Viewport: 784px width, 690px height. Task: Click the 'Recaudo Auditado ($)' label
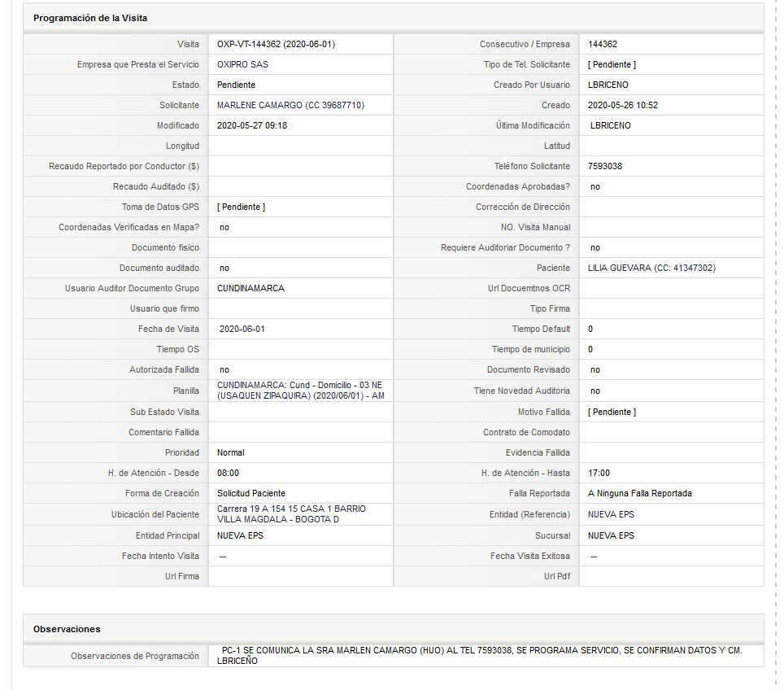(x=156, y=186)
